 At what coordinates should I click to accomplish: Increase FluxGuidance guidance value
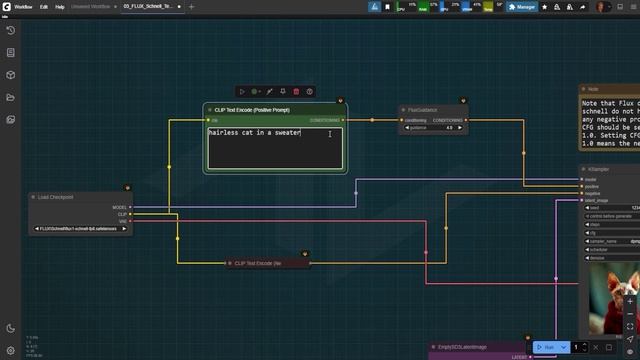tap(460, 128)
